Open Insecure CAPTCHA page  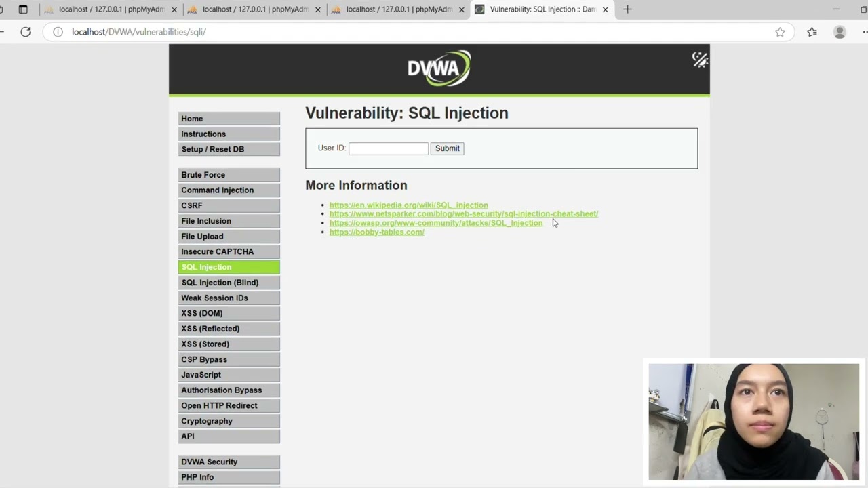tap(229, 251)
